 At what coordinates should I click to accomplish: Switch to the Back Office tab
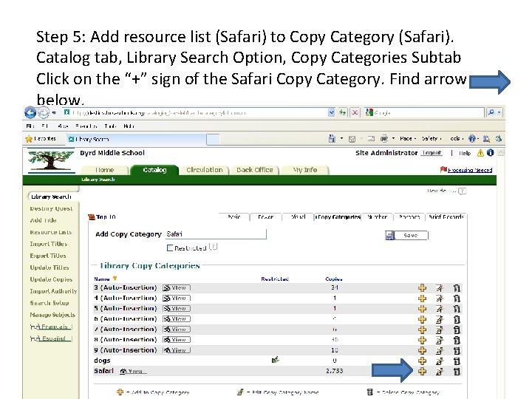click(x=255, y=170)
